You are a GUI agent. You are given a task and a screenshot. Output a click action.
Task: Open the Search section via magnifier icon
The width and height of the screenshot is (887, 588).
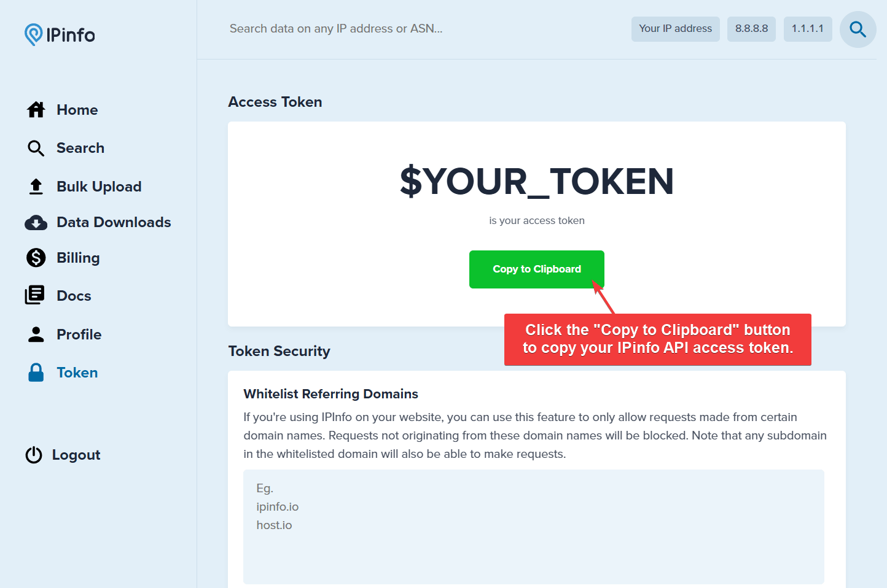(36, 148)
